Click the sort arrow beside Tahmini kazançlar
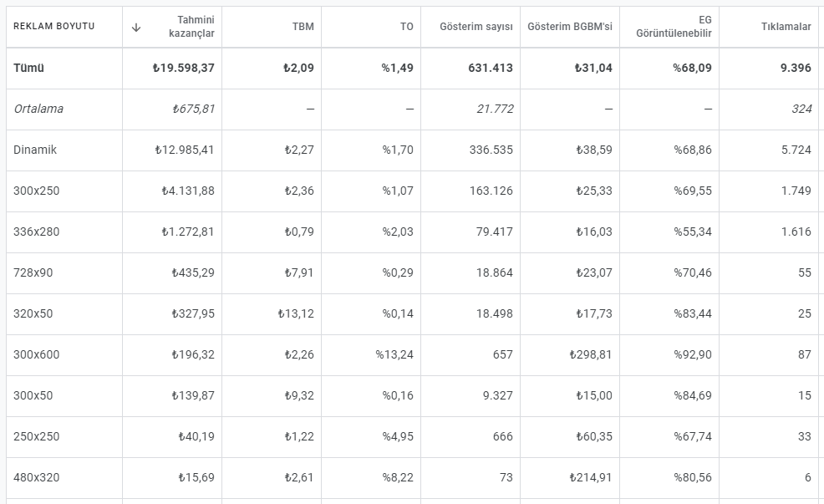This screenshot has height=504, width=824. [x=136, y=28]
